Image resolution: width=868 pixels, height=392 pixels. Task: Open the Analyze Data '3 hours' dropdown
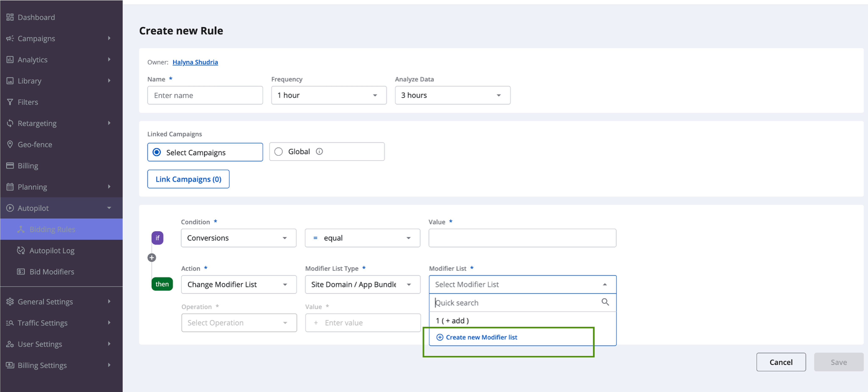click(x=453, y=95)
